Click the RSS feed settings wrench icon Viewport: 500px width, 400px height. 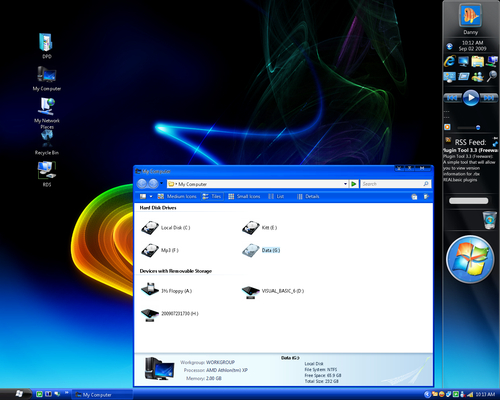[495, 144]
